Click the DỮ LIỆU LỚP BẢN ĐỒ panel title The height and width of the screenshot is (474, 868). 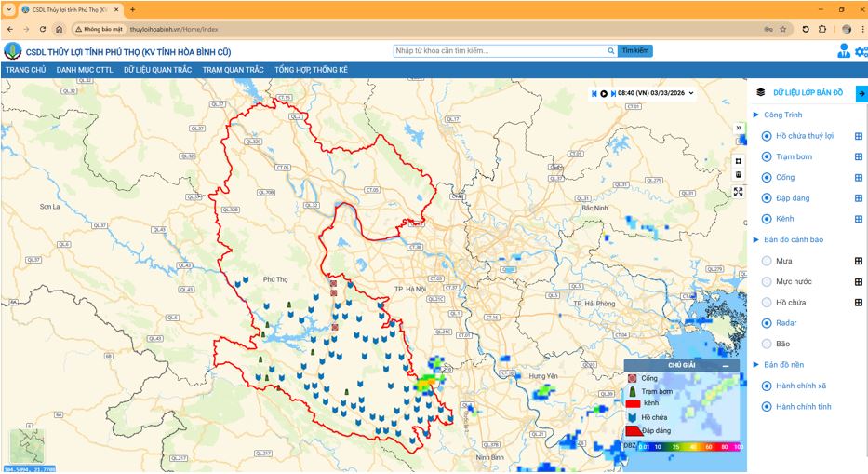point(808,92)
